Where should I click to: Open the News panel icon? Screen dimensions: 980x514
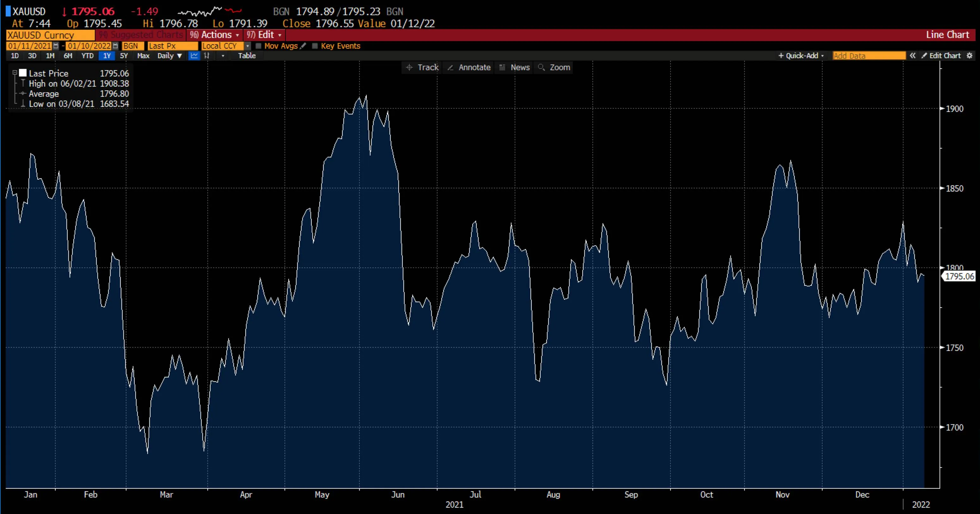514,67
